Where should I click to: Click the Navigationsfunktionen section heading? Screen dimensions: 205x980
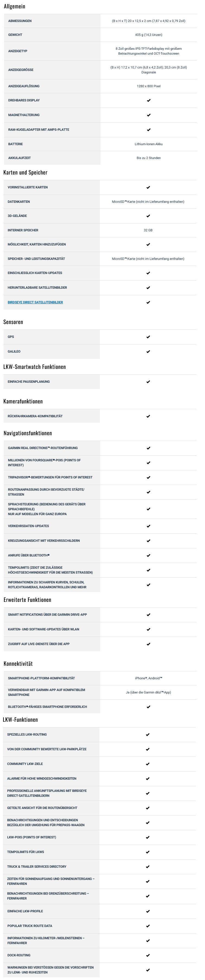click(28, 433)
